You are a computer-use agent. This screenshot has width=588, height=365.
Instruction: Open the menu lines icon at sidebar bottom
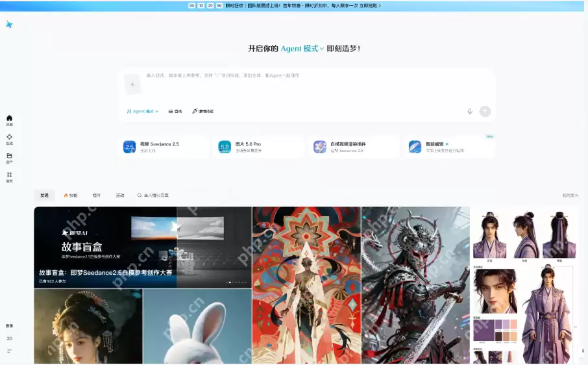pyautogui.click(x=9, y=351)
